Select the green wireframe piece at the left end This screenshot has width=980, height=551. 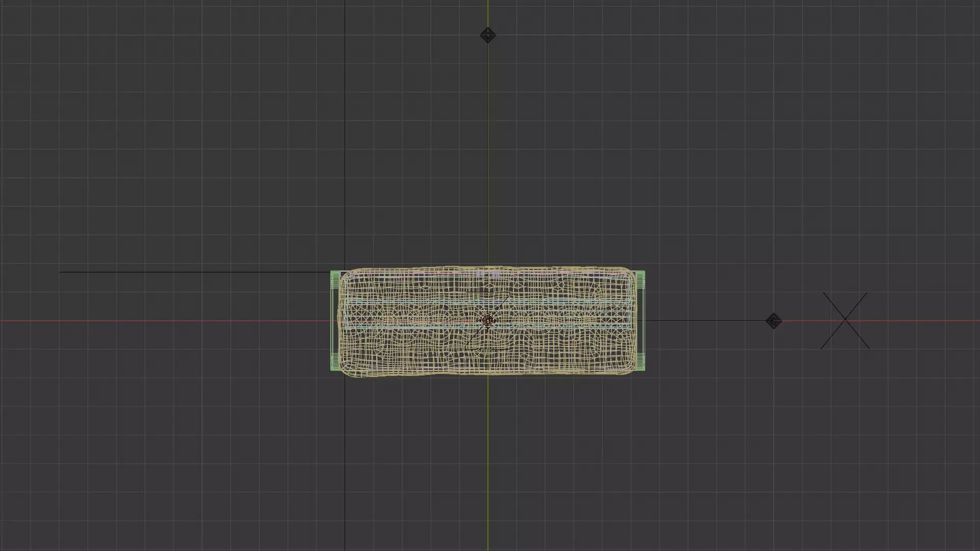(334, 321)
